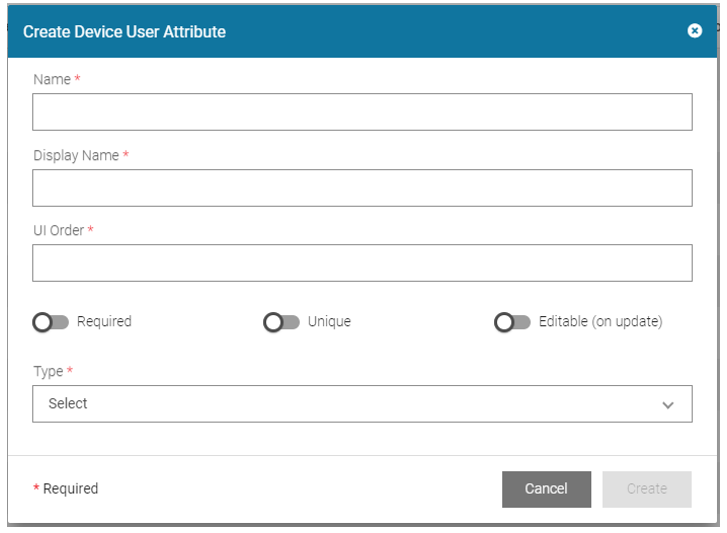
Task: Click the chevron arrow in Type dropdown
Action: (x=668, y=405)
